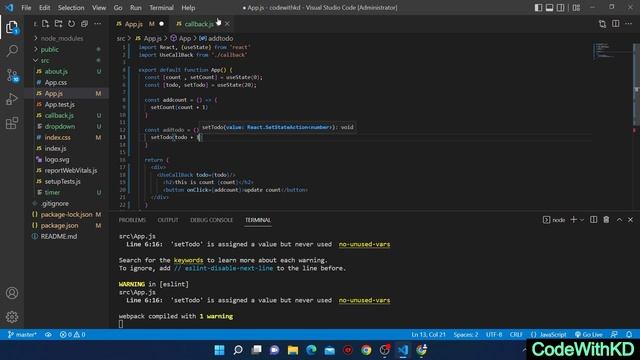
Task: Open README.md in the explorer
Action: coord(58,236)
